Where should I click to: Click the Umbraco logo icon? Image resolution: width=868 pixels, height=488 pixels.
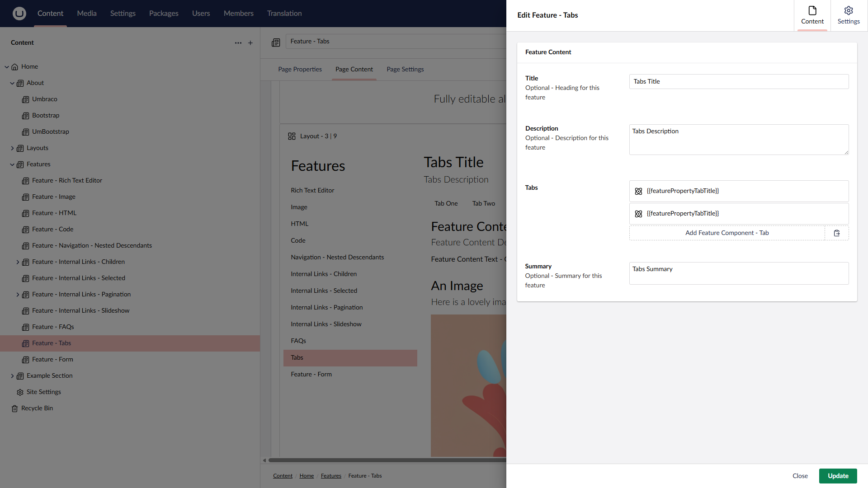tap(19, 14)
